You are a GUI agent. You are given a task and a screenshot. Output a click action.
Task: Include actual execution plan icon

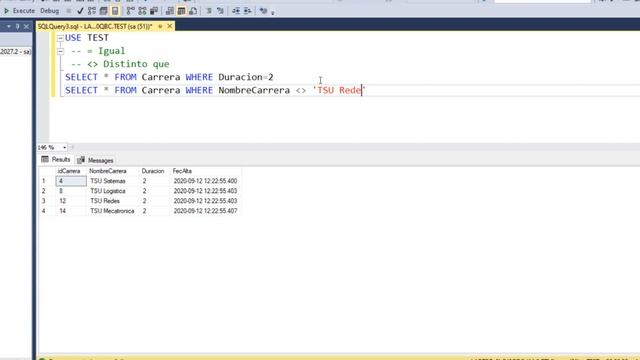pyautogui.click(x=130, y=11)
